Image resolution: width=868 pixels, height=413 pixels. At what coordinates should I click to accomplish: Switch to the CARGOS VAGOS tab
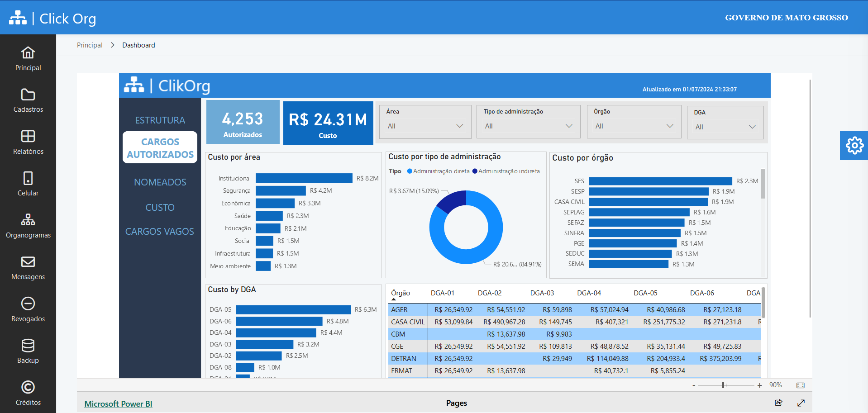[160, 232]
